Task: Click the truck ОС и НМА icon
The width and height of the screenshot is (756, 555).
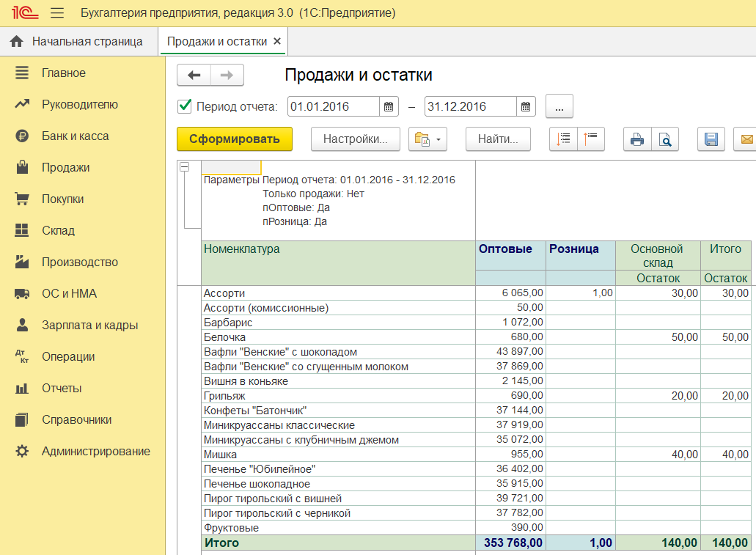Action: 22,294
